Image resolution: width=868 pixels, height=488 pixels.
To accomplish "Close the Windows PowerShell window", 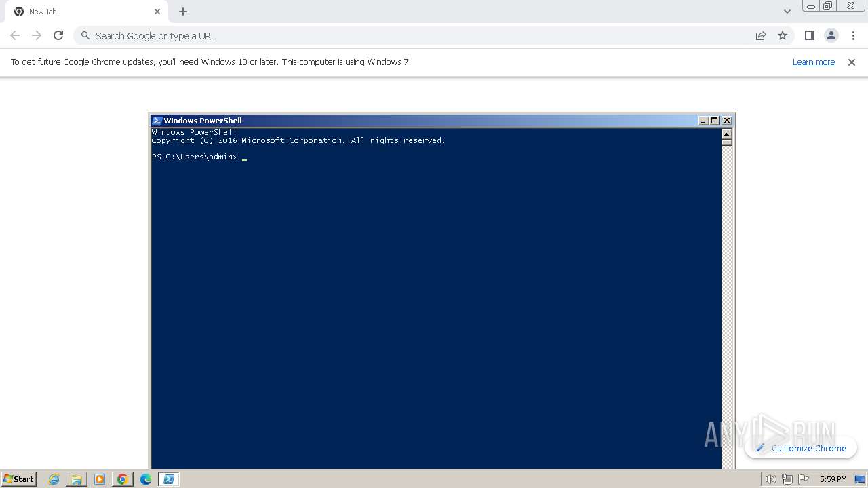I will click(x=727, y=121).
